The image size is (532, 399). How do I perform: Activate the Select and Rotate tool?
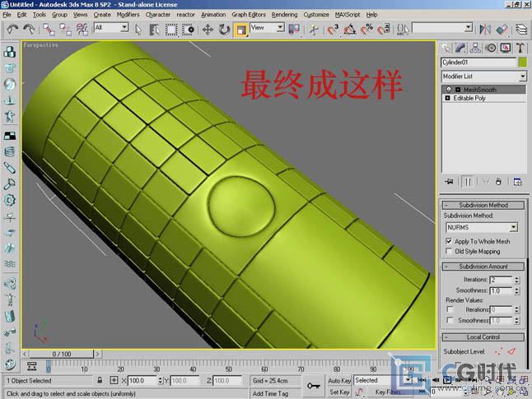[224, 30]
